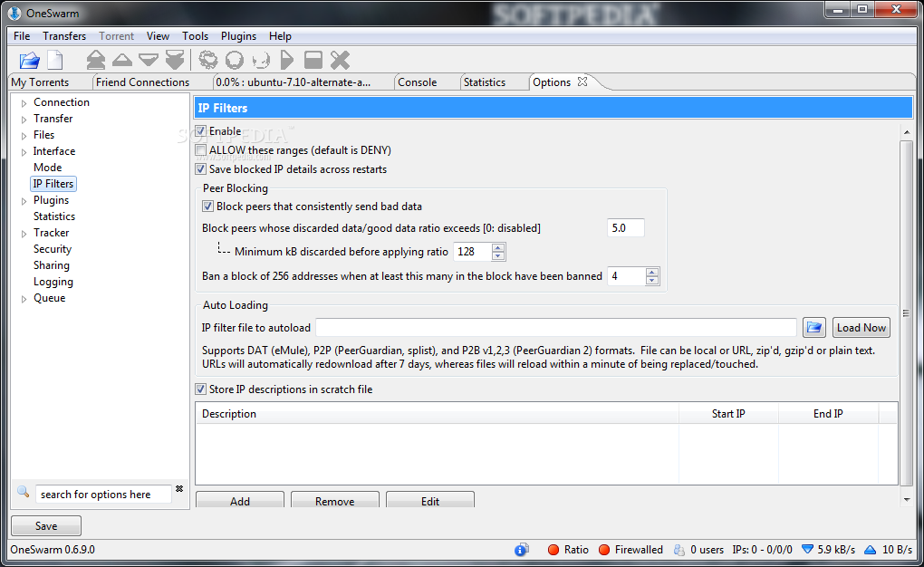Close the Options tab with its X
Image resolution: width=924 pixels, height=567 pixels.
point(582,82)
